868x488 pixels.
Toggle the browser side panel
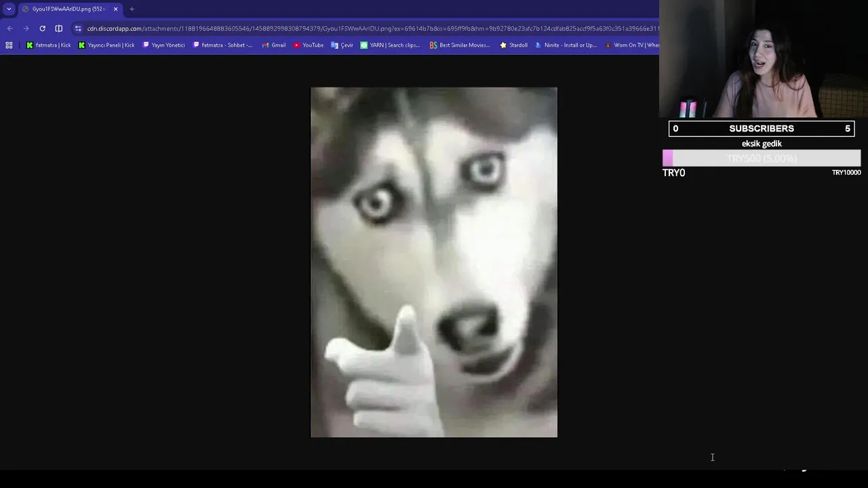59,28
